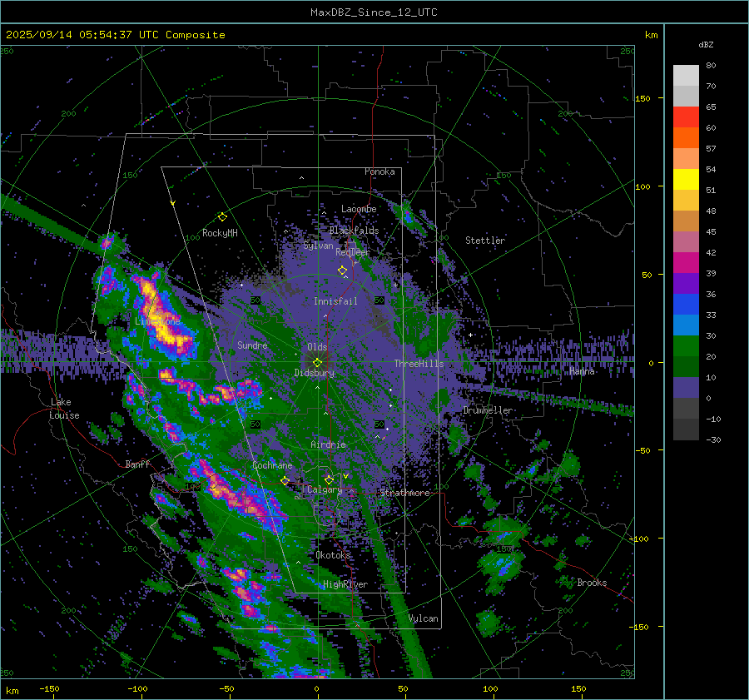Select the magenta swatch between 42 and 39 dBZ

coord(686,263)
